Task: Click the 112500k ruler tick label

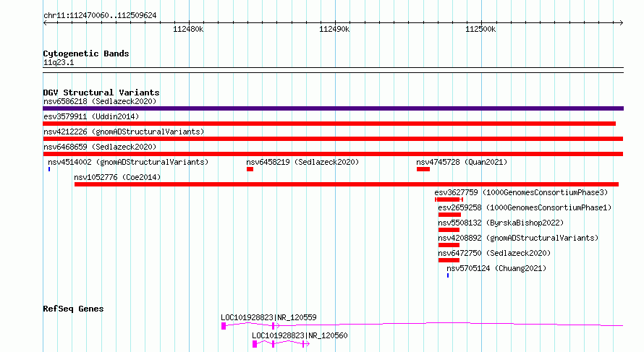Action: pyautogui.click(x=480, y=30)
